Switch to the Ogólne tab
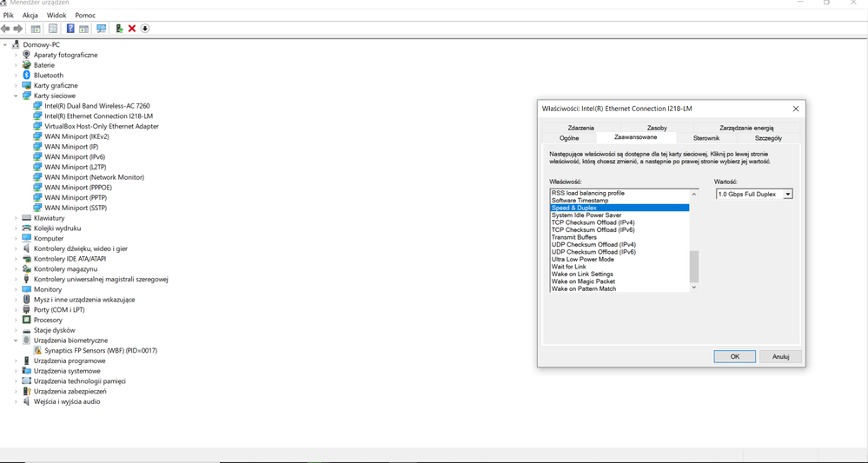 pos(569,138)
